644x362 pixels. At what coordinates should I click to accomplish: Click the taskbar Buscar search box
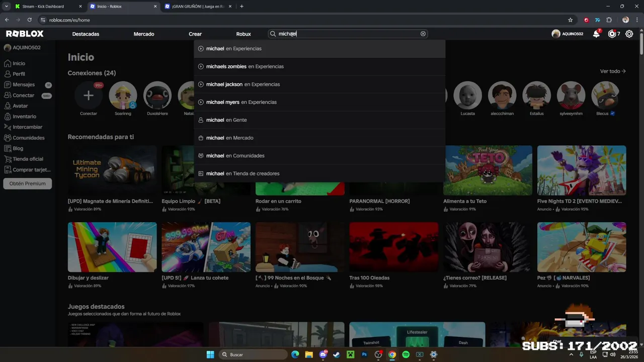point(254,354)
